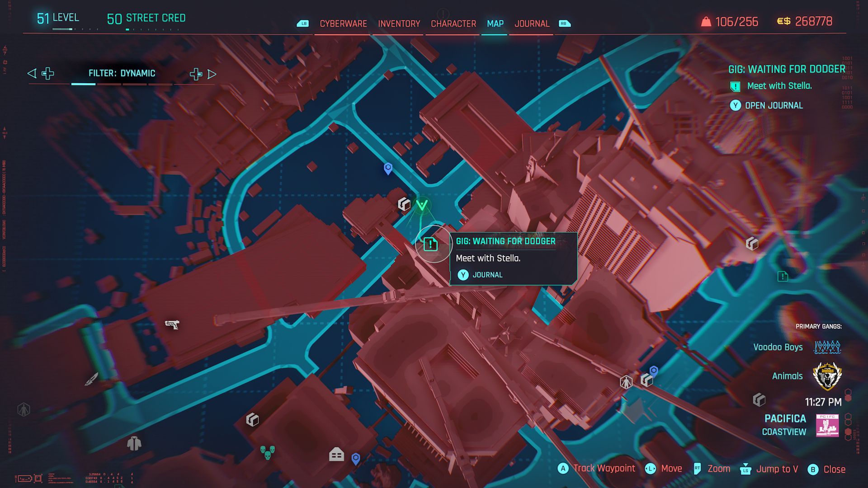
Task: Select the fast travel pin at bottom center
Action: coord(356,459)
